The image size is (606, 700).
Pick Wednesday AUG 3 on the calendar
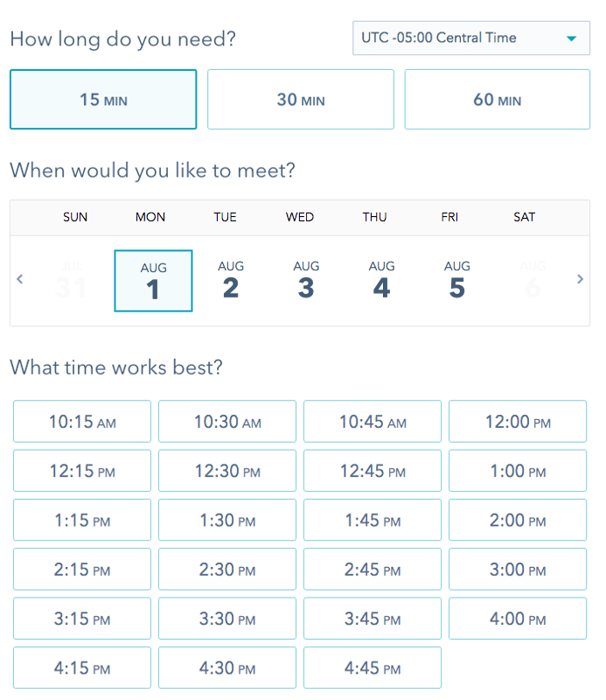[306, 280]
